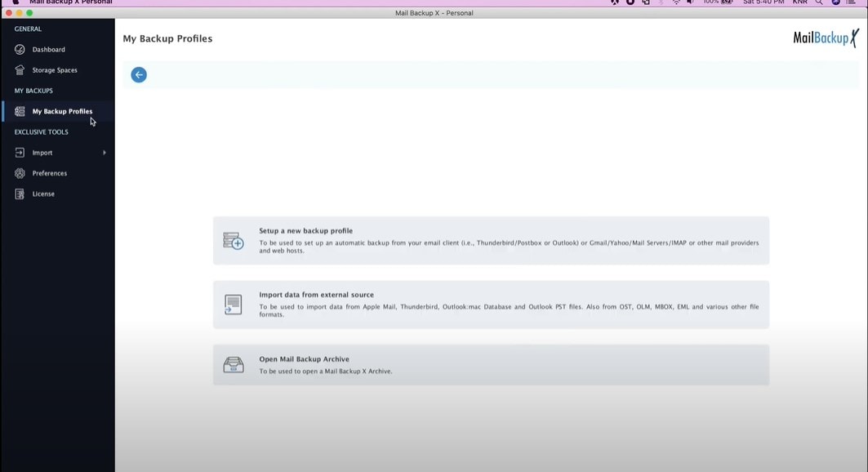Click the Import icon in sidebar
This screenshot has height=472, width=868.
click(20, 152)
